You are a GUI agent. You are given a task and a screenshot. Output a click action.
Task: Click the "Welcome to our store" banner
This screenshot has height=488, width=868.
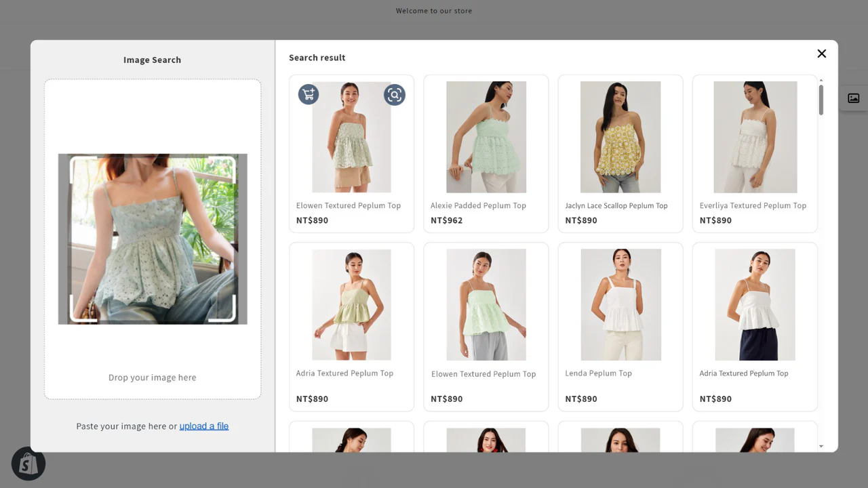click(434, 10)
